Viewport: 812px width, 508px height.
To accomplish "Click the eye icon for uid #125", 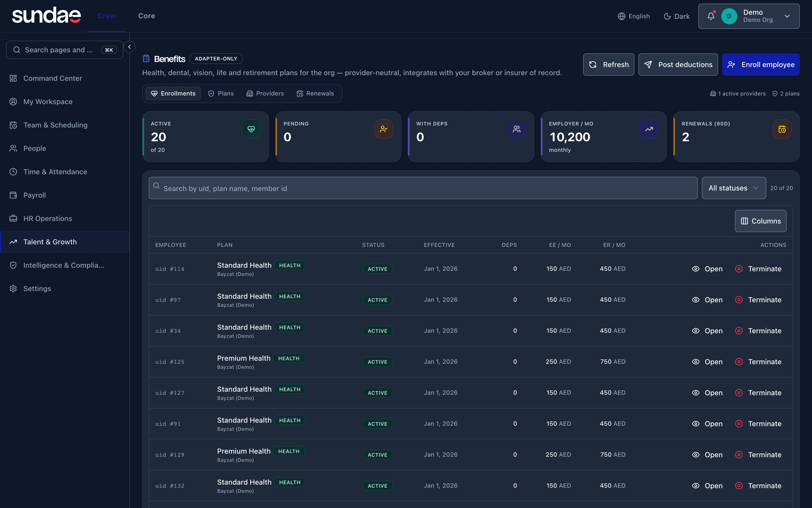I will pos(696,361).
